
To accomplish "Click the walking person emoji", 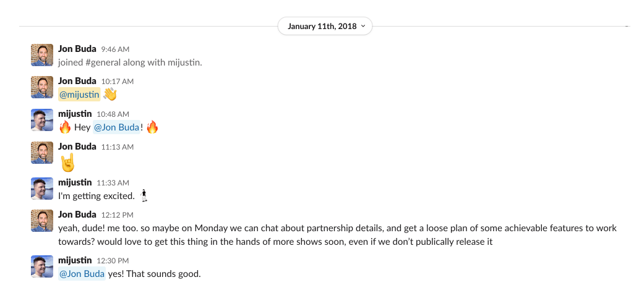I will pos(144,196).
